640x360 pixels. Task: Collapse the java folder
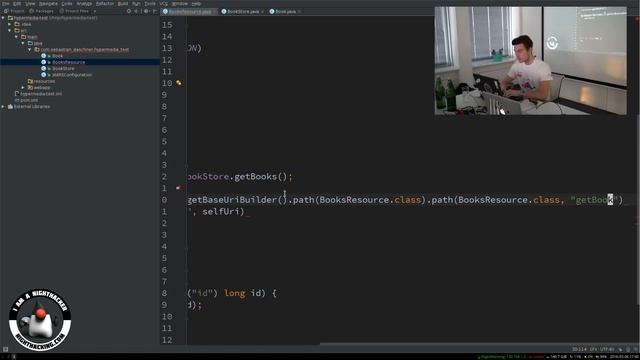pyautogui.click(x=23, y=43)
